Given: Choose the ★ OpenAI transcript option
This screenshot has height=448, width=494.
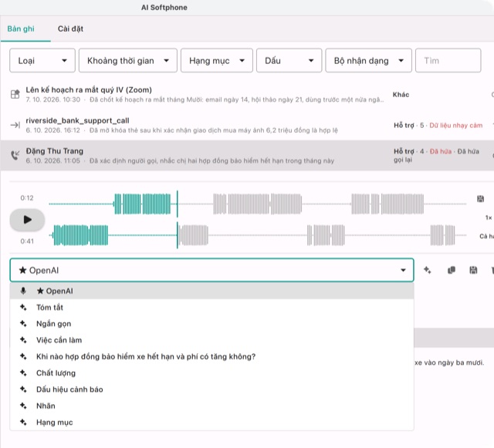Looking at the screenshot, I should pyautogui.click(x=211, y=291).
